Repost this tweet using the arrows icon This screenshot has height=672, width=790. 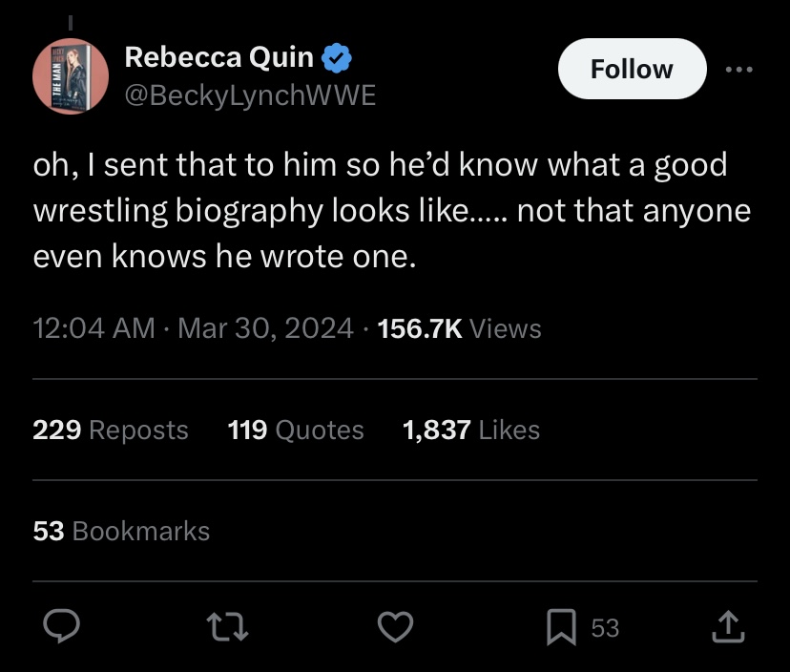[x=230, y=626]
